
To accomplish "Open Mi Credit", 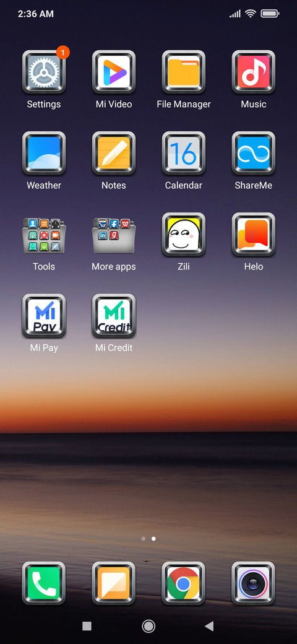I will pos(114,316).
